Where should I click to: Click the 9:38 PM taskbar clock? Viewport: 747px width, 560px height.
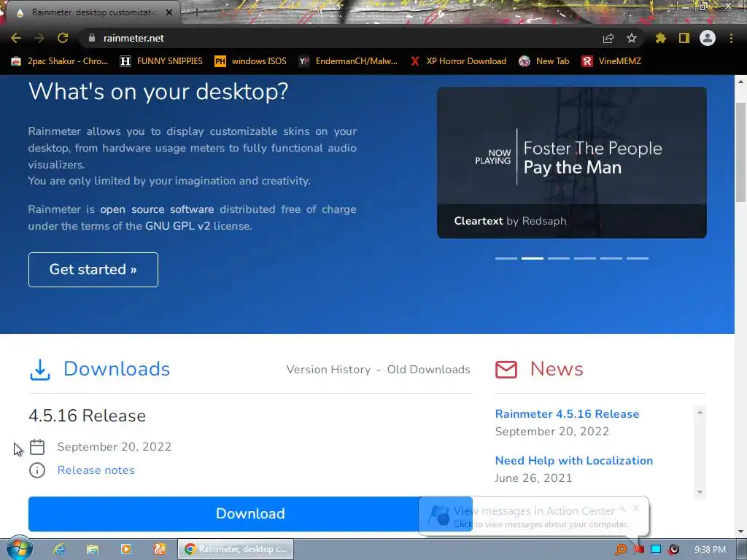710,550
